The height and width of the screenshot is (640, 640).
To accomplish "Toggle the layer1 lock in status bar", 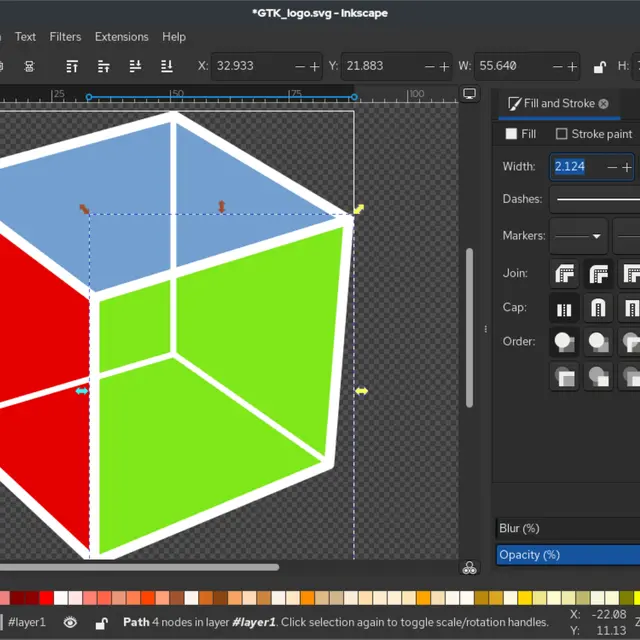I will click(x=101, y=622).
